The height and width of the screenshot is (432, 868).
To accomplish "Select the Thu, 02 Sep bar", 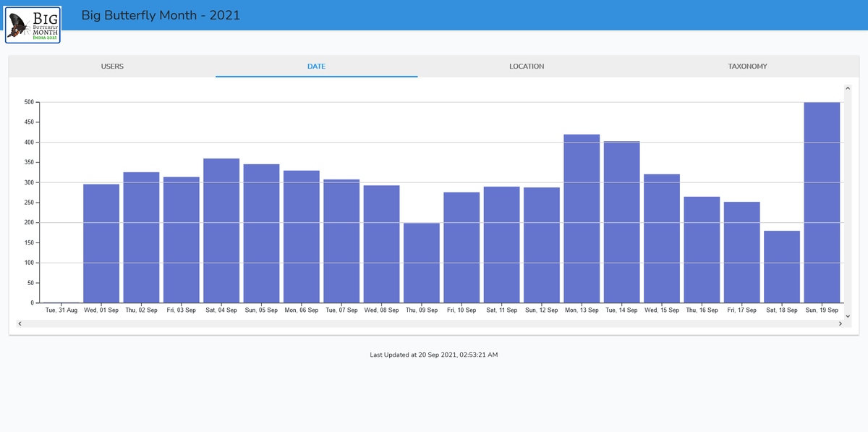I will 141,237.
